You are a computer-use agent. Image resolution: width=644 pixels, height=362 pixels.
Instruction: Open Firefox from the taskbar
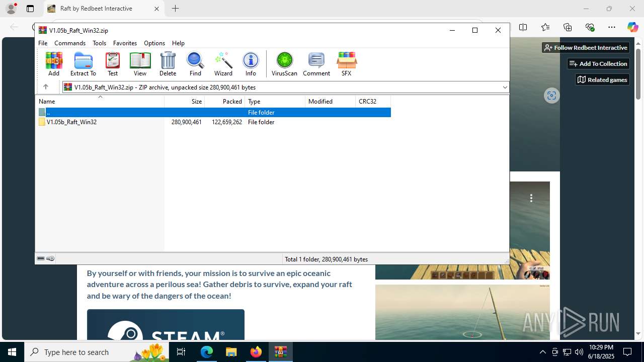[256, 352]
